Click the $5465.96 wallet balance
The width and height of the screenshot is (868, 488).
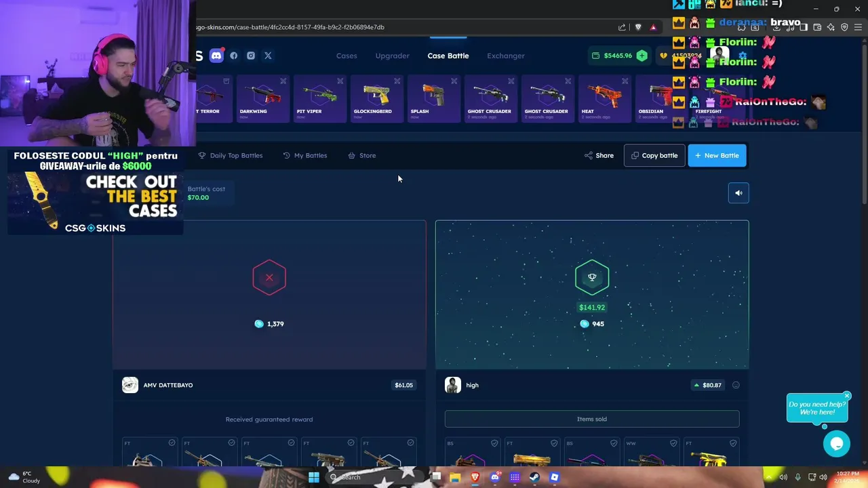tap(618, 56)
